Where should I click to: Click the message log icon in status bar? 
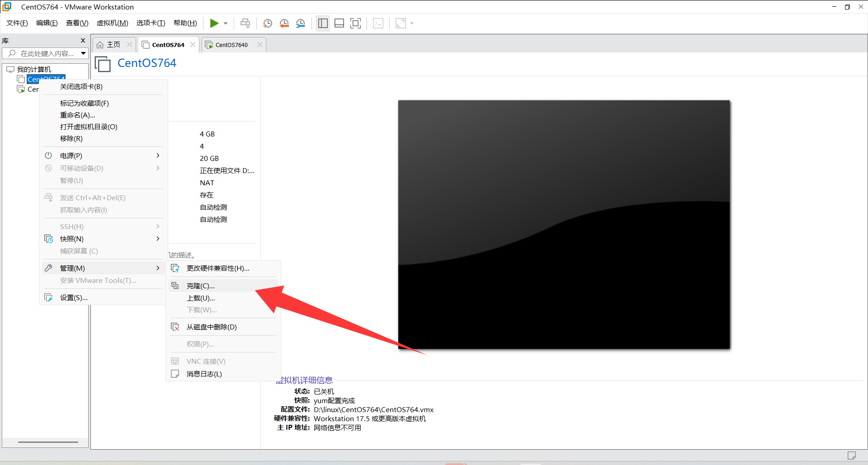click(852, 456)
